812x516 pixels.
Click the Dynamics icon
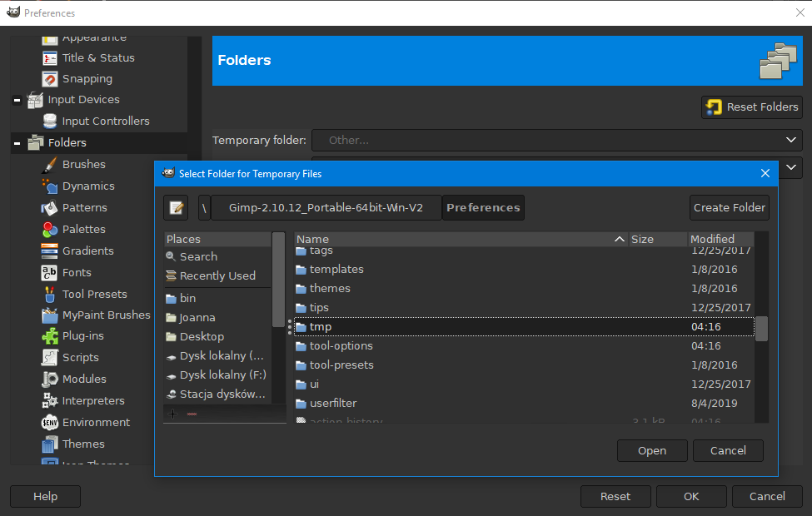coord(50,186)
